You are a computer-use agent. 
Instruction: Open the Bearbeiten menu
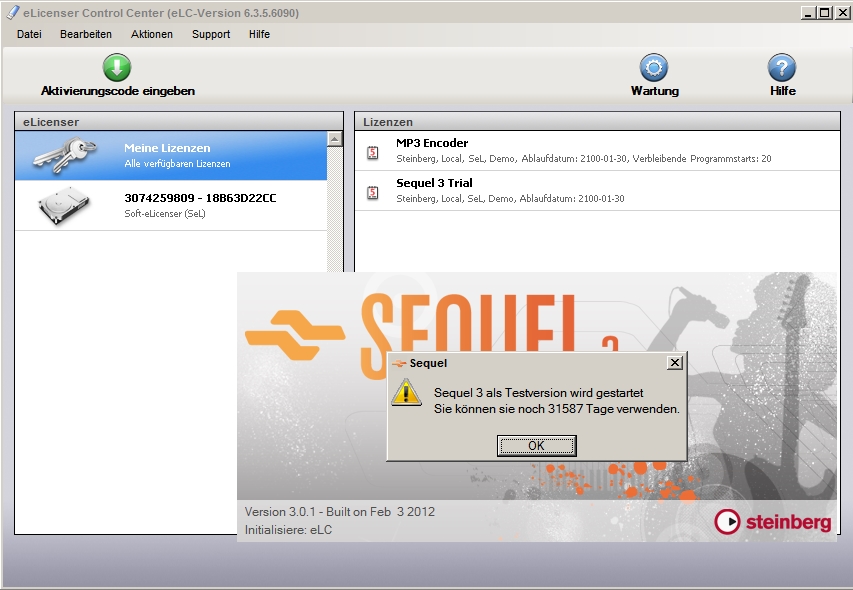pos(86,34)
